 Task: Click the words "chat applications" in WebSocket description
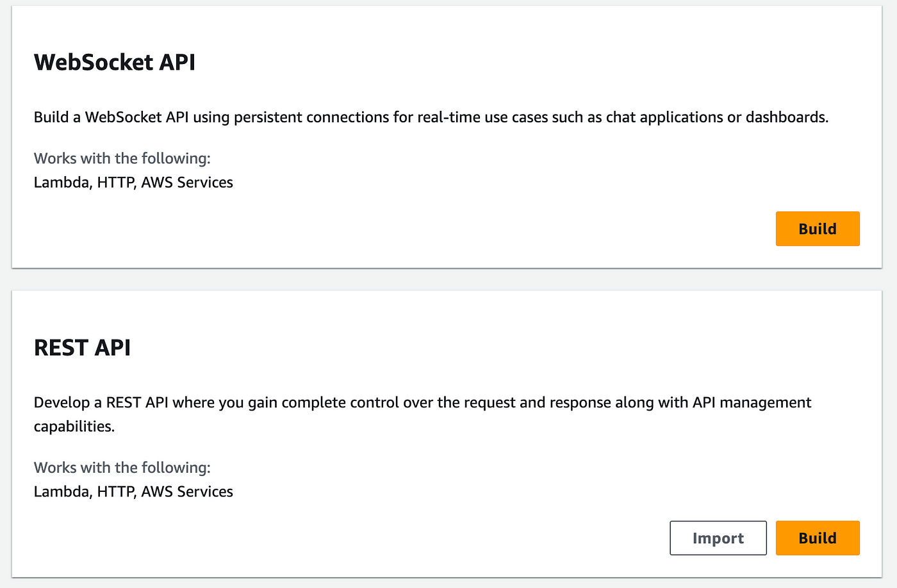(664, 117)
